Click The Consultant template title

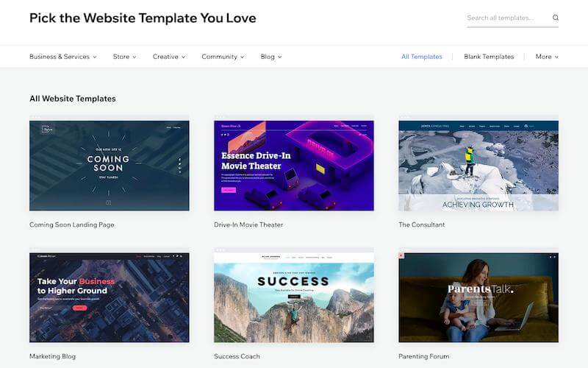(421, 224)
